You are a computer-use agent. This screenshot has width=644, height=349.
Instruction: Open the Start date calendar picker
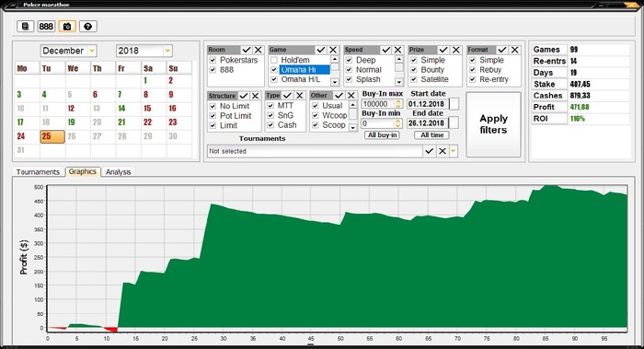coord(454,104)
